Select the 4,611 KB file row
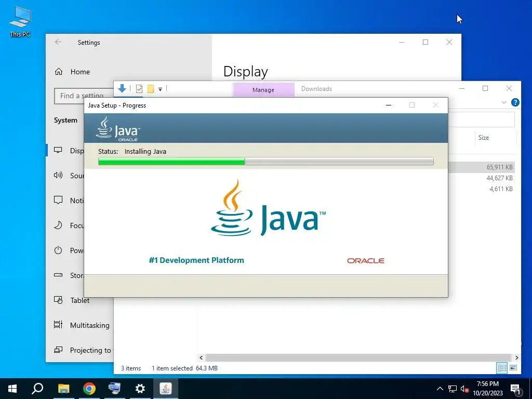This screenshot has width=532, height=399. tap(482, 189)
